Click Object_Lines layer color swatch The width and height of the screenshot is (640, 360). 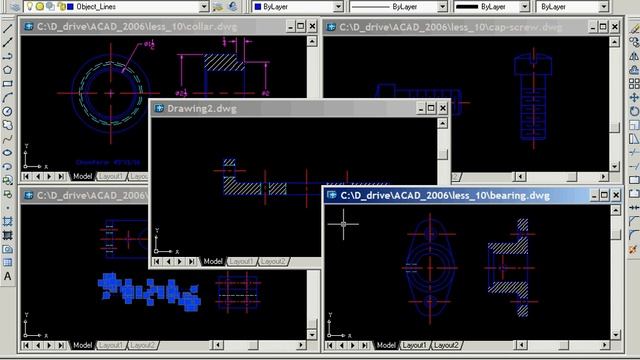(71, 7)
